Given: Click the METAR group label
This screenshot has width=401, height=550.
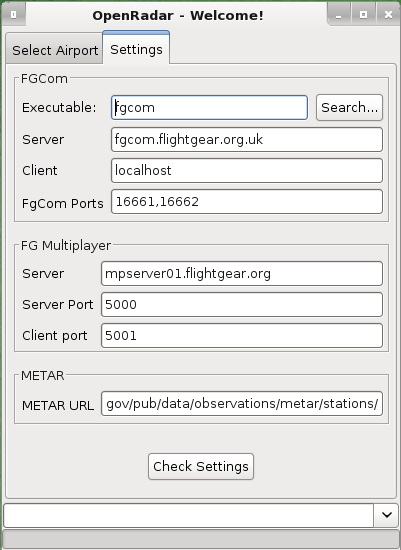Looking at the screenshot, I should [x=43, y=376].
